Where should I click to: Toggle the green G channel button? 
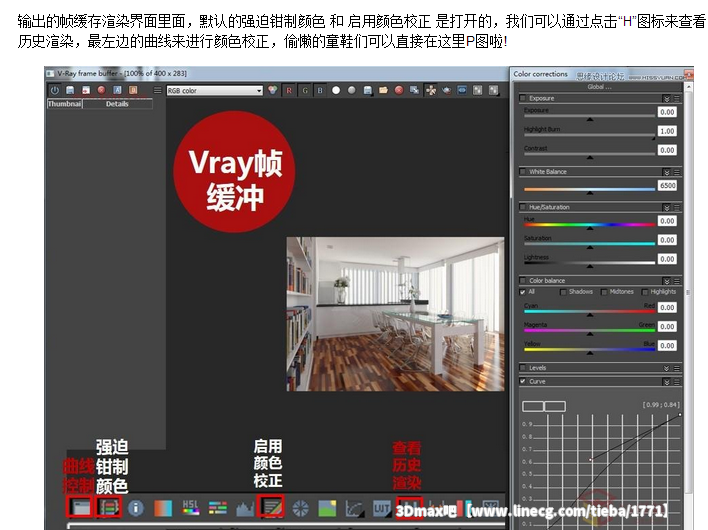[x=305, y=90]
